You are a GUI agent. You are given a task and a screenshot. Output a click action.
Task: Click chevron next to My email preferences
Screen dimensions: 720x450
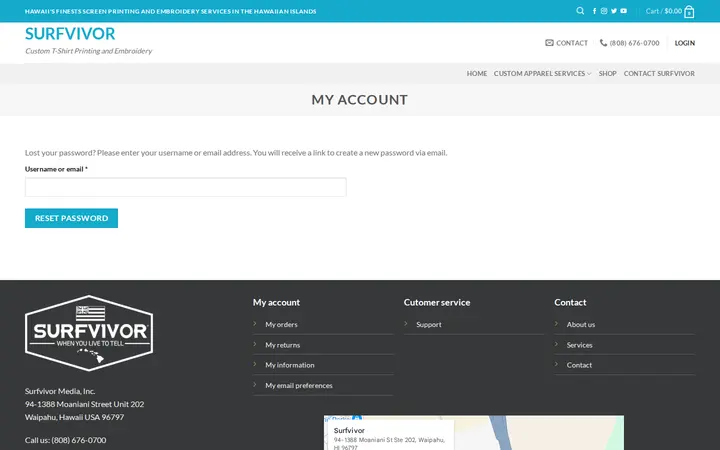(255, 384)
